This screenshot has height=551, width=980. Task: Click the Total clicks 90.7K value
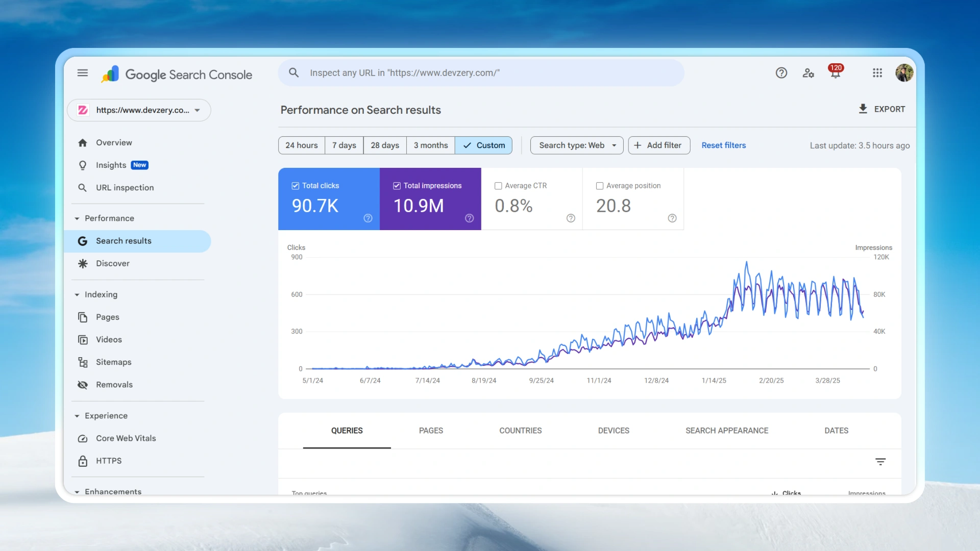tap(315, 206)
